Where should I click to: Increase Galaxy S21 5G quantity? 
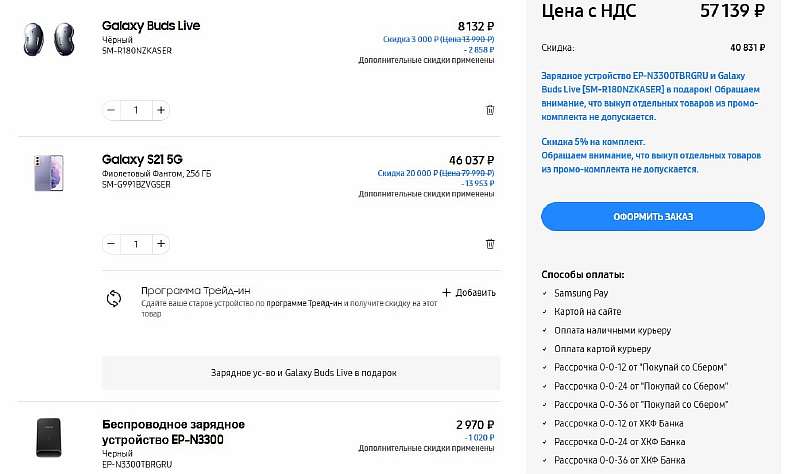(x=160, y=243)
